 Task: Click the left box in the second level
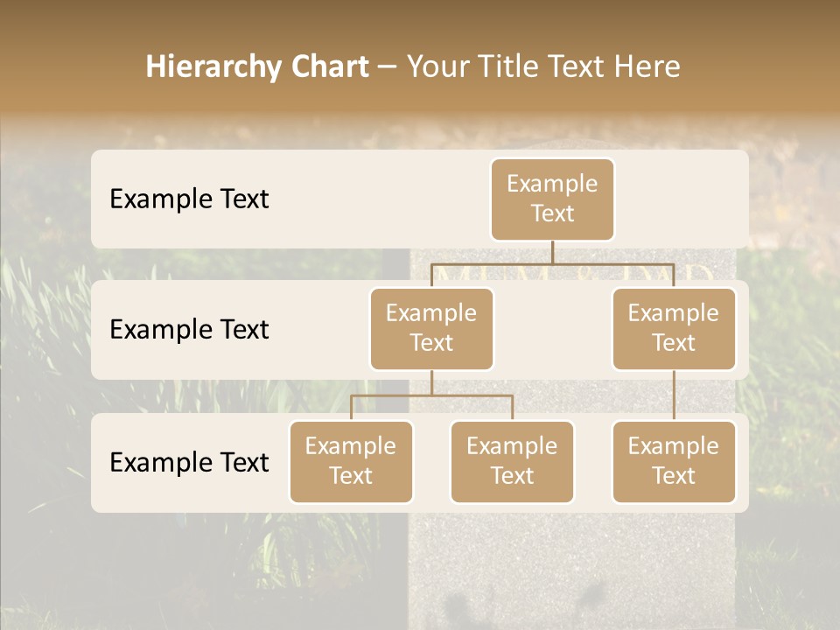pyautogui.click(x=431, y=328)
